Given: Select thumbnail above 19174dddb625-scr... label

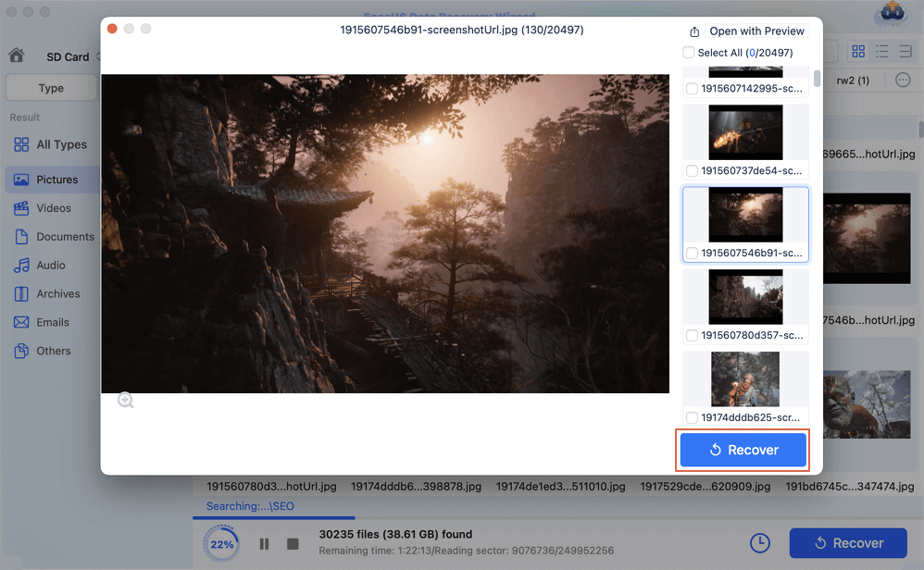Looking at the screenshot, I should tap(745, 379).
